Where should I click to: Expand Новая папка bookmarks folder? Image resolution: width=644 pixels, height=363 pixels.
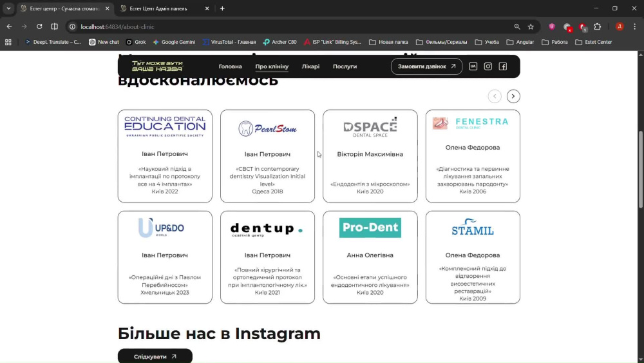[388, 42]
